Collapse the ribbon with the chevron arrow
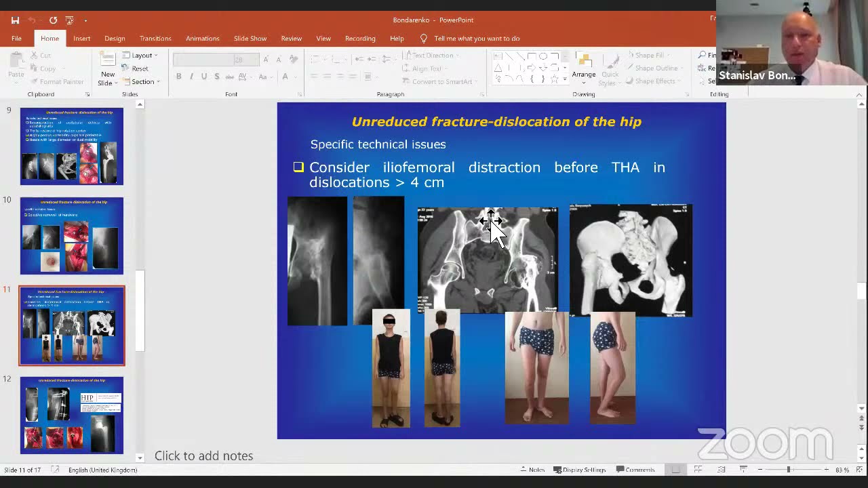The image size is (868, 488). coord(859,95)
